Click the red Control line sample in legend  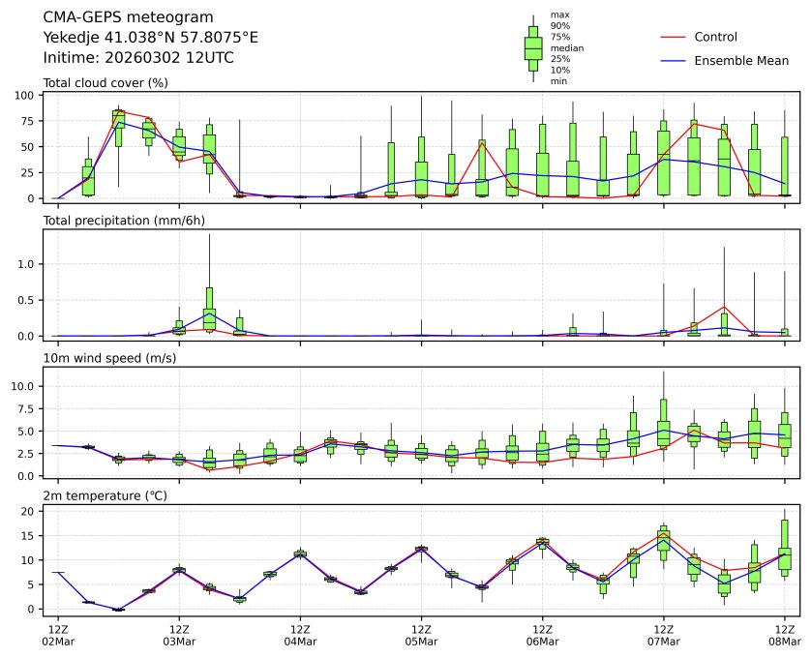click(673, 37)
